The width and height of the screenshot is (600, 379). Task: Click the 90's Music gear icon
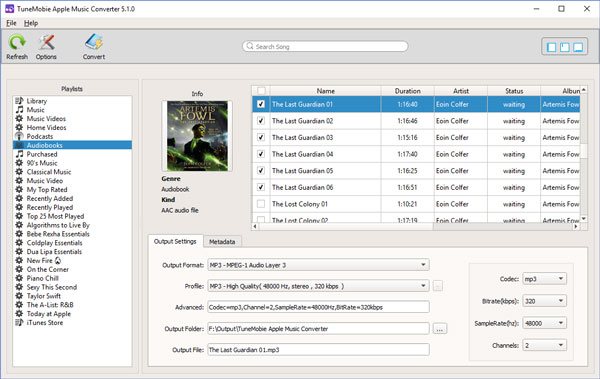(19, 163)
